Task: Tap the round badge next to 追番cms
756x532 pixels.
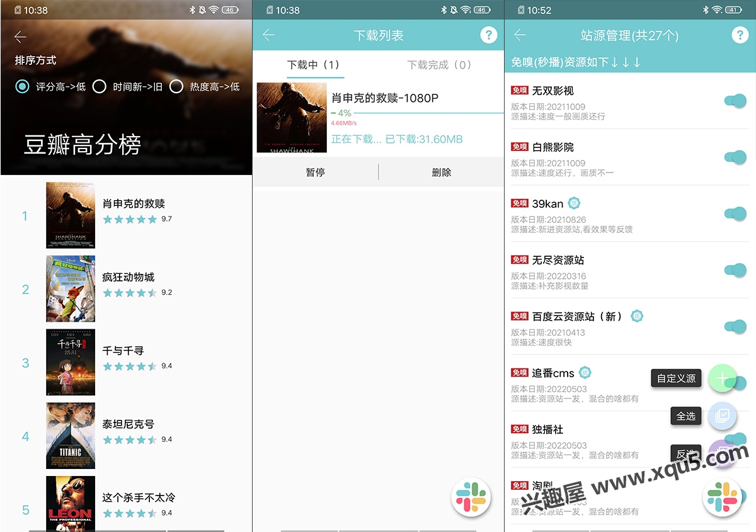Action: point(585,372)
